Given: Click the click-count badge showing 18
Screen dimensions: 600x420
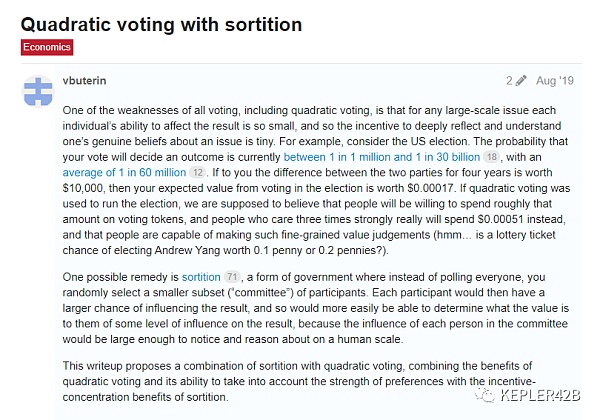Looking at the screenshot, I should click(492, 157).
